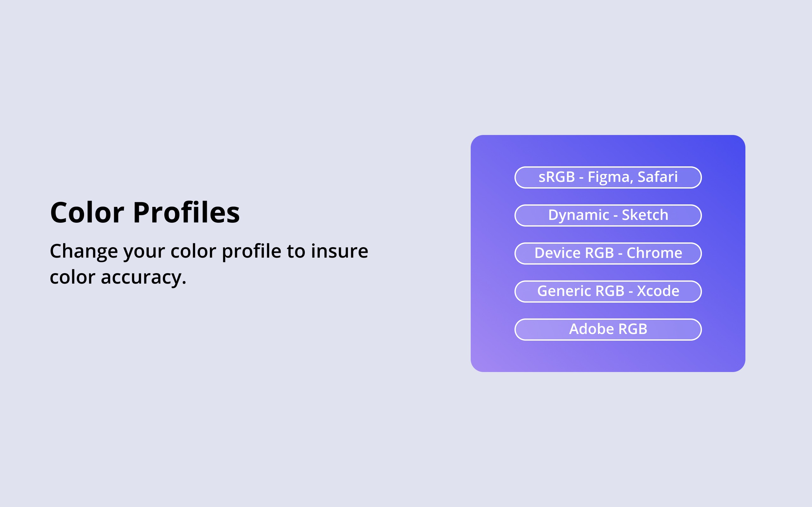This screenshot has height=507, width=812.
Task: Click the 'color accuracy.' text line
Action: point(118,277)
